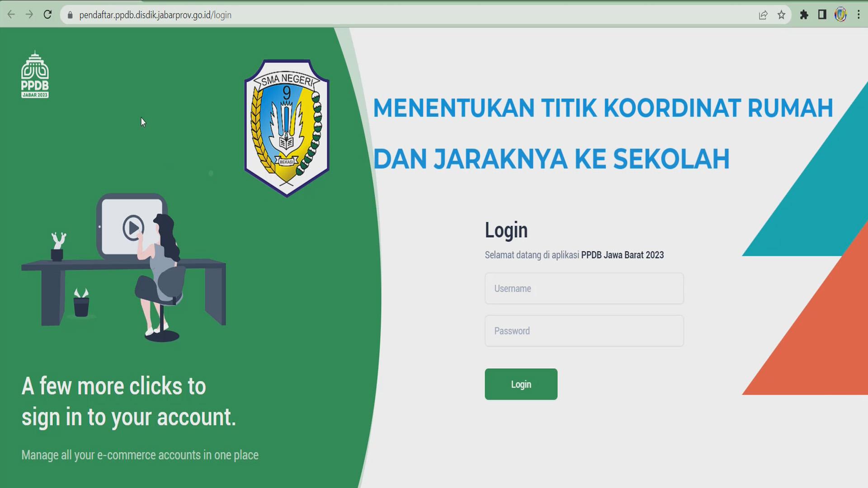This screenshot has width=868, height=488.
Task: Open the Chrome three-dot menu
Action: pyautogui.click(x=859, y=15)
